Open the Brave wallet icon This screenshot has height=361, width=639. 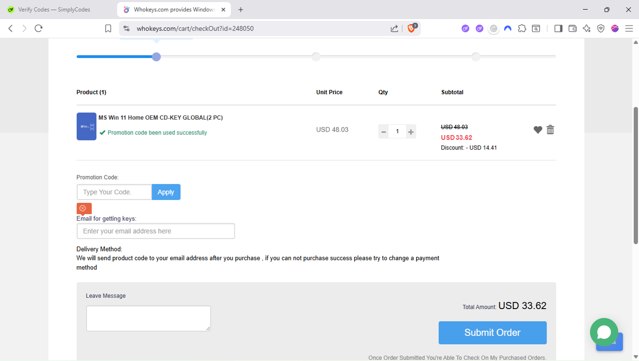pyautogui.click(x=573, y=28)
